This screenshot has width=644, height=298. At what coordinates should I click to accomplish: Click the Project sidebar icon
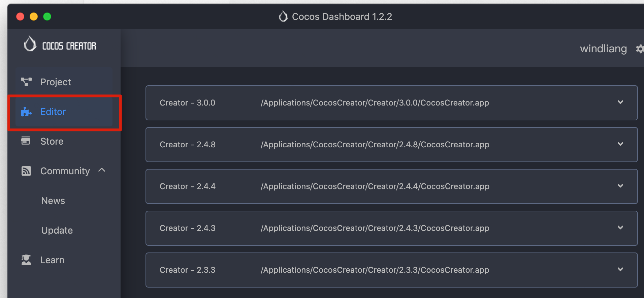pyautogui.click(x=26, y=82)
